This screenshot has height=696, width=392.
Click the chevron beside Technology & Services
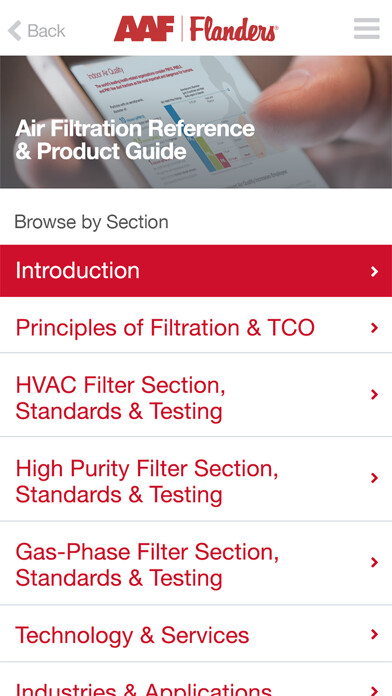(375, 634)
